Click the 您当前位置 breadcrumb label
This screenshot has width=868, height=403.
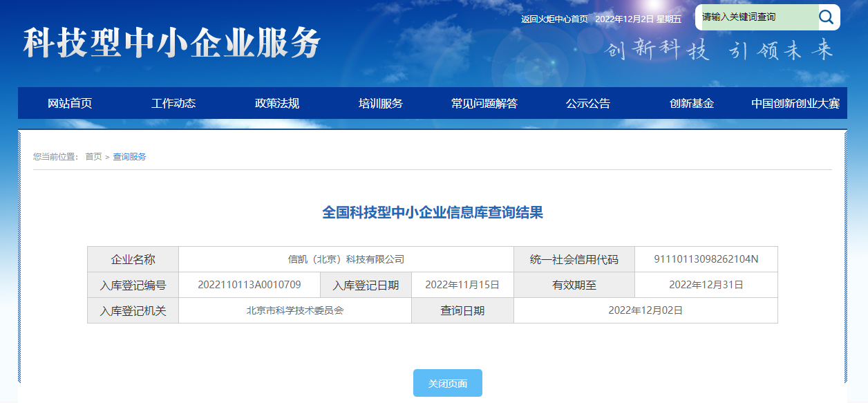click(55, 157)
